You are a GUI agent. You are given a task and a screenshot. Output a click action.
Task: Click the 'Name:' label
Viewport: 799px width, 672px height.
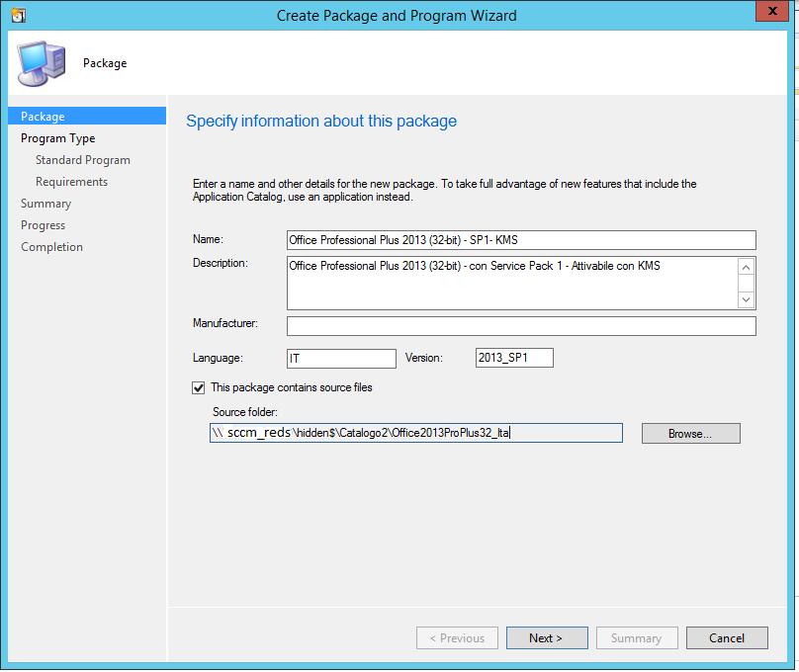pyautogui.click(x=208, y=239)
